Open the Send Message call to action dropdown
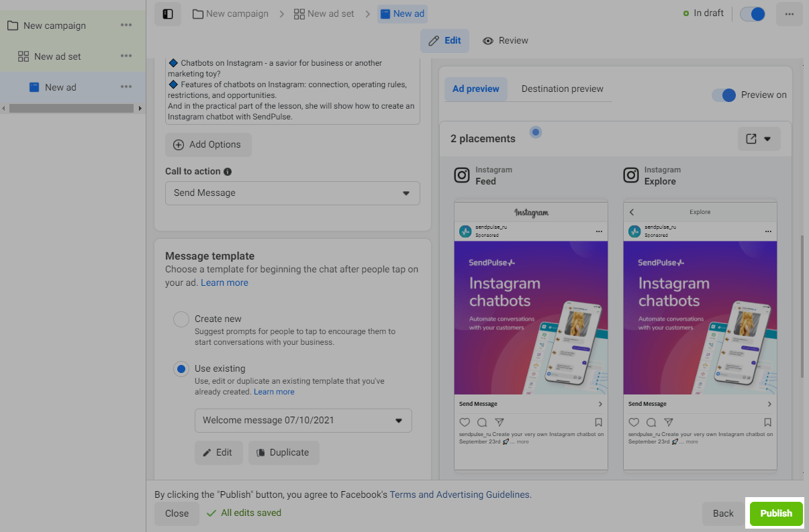 (x=292, y=193)
